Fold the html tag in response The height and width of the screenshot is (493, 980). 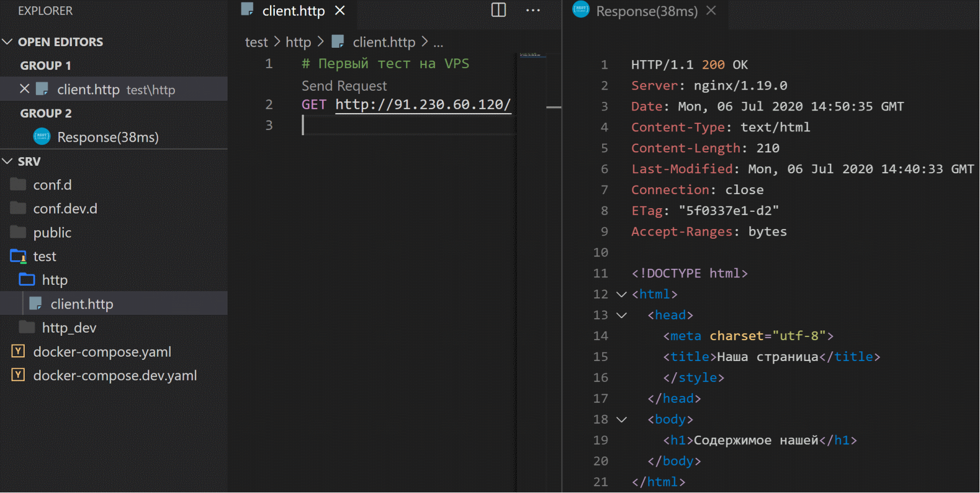pos(621,295)
